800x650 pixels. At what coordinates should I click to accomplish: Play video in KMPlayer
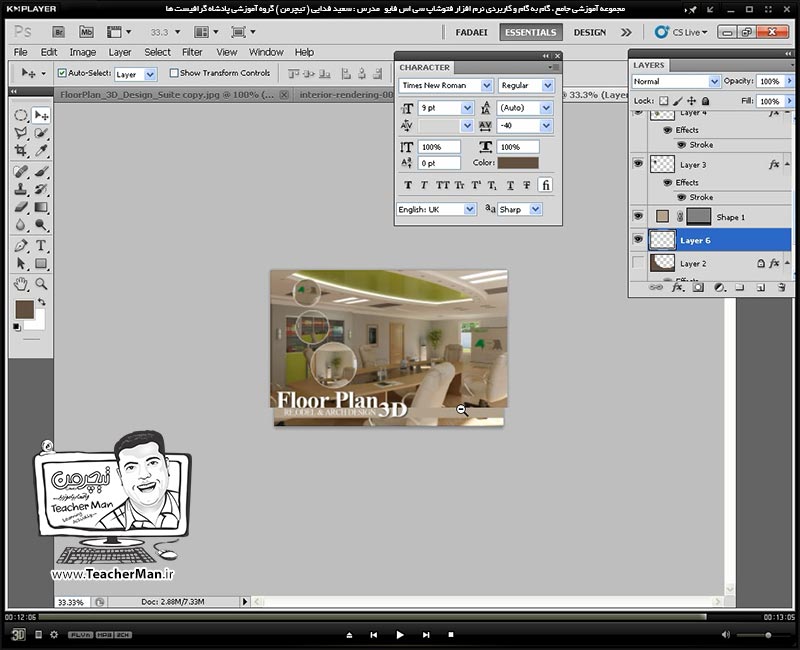tap(399, 635)
